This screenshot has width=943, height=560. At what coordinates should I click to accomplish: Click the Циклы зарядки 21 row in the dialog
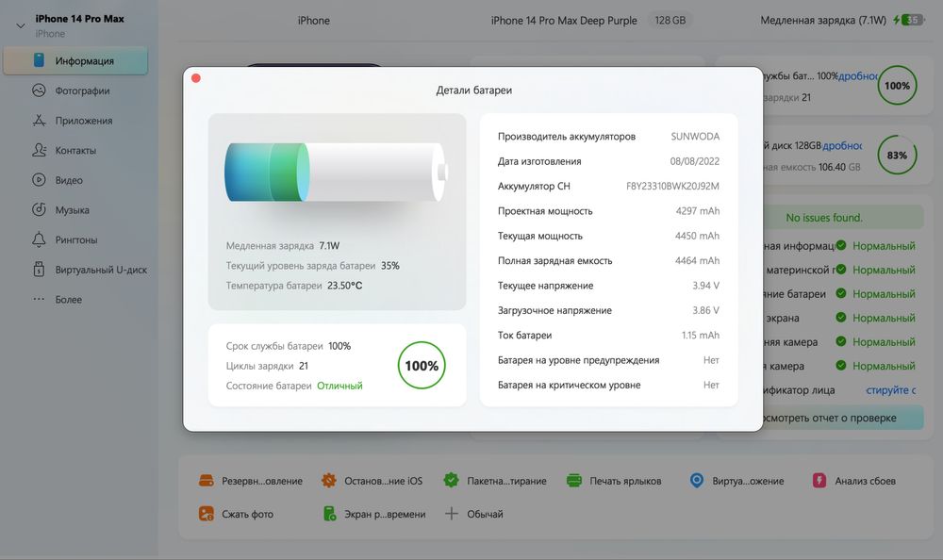(x=267, y=366)
